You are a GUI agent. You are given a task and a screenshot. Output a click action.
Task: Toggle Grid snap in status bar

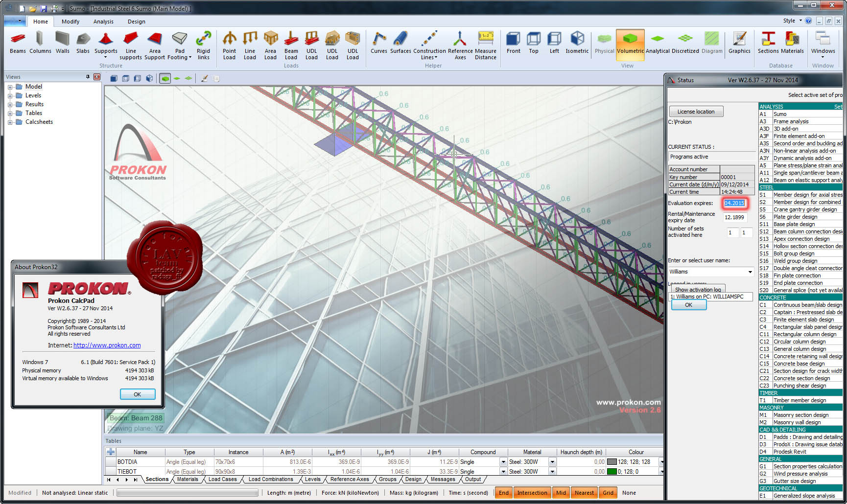click(608, 493)
